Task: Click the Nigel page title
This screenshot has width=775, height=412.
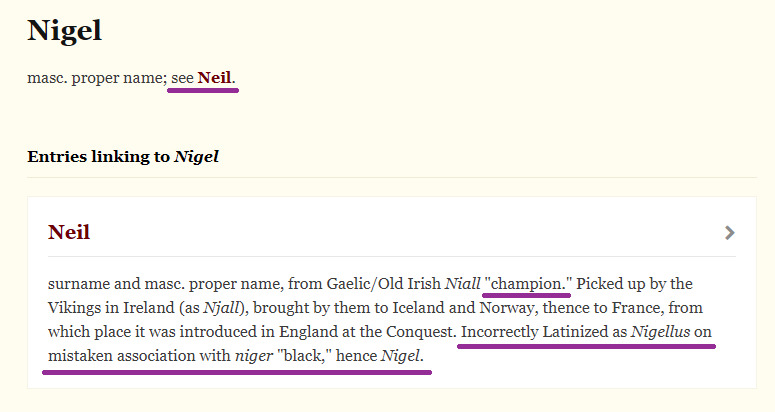Action: [64, 30]
